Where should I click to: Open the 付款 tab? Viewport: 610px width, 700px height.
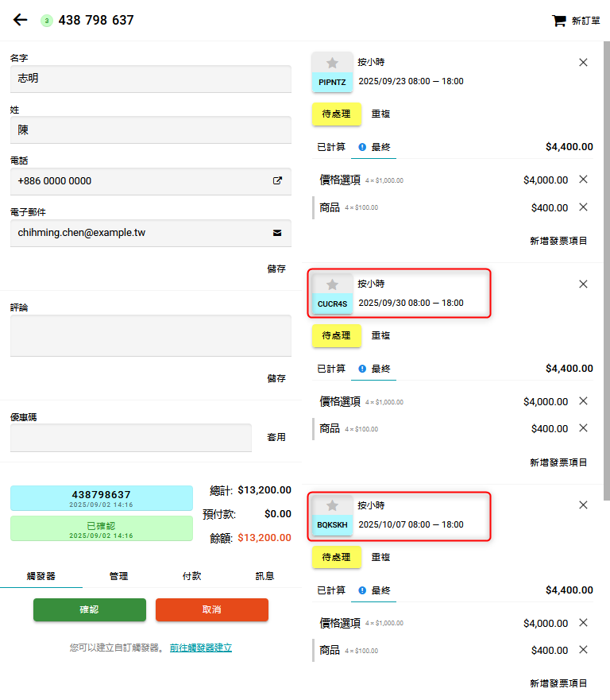point(191,576)
